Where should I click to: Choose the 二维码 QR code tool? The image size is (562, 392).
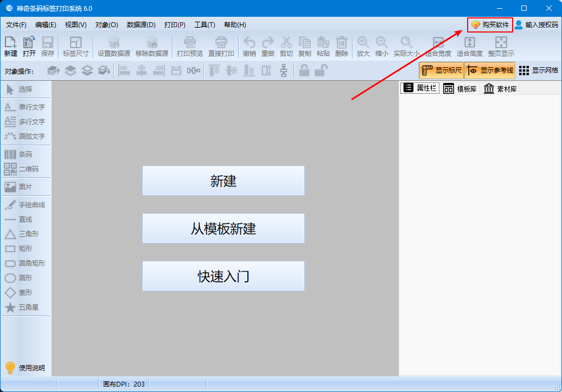pyautogui.click(x=25, y=169)
